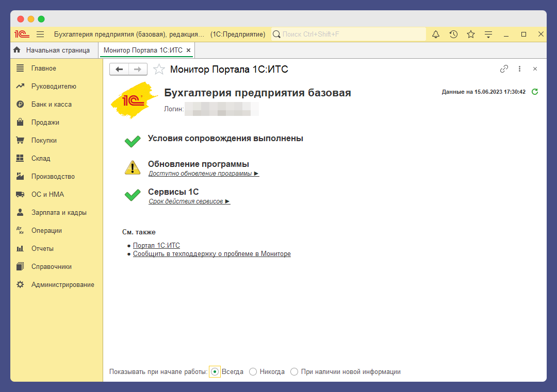557x392 pixels.
Task: Switch to the Начальная страница tab
Action: [54, 50]
